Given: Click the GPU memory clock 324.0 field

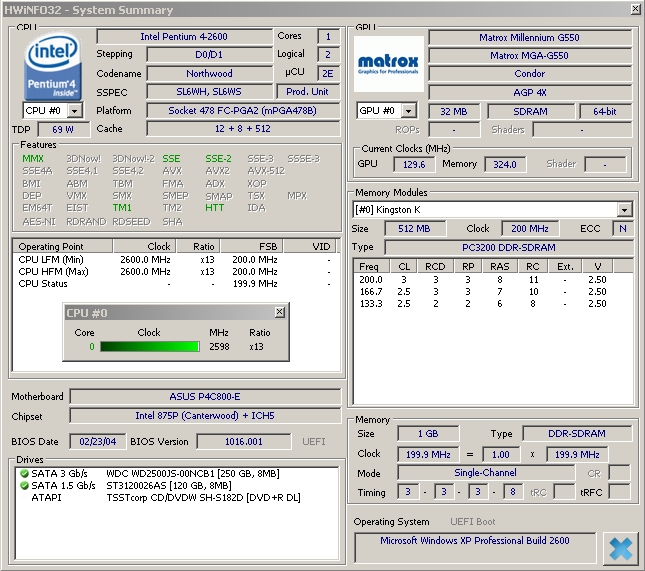Looking at the screenshot, I should [505, 165].
